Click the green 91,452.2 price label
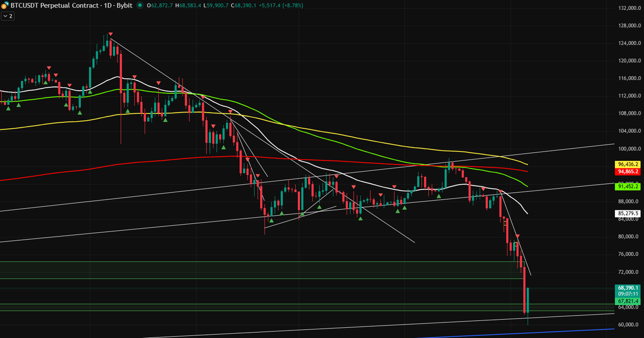This screenshot has width=644, height=338. coord(627,186)
